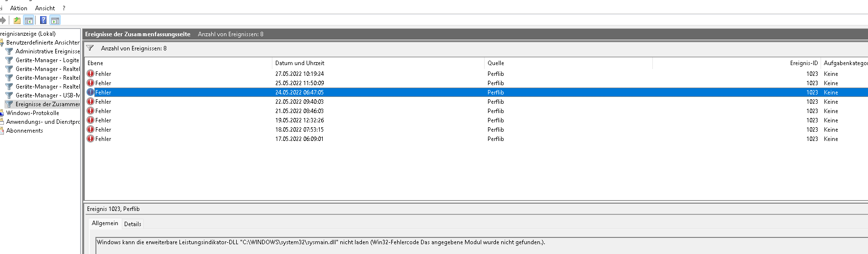Click the forward arrow toolbar icon

coord(3,20)
